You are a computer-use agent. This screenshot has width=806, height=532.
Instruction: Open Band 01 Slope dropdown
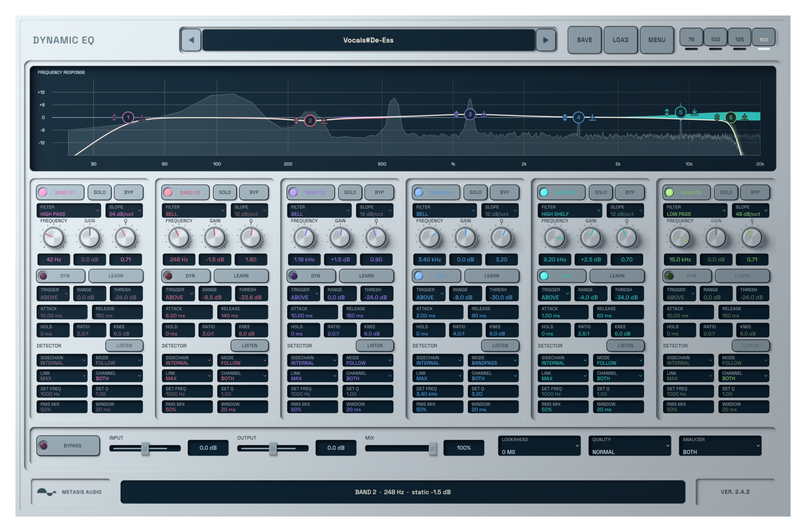click(124, 210)
